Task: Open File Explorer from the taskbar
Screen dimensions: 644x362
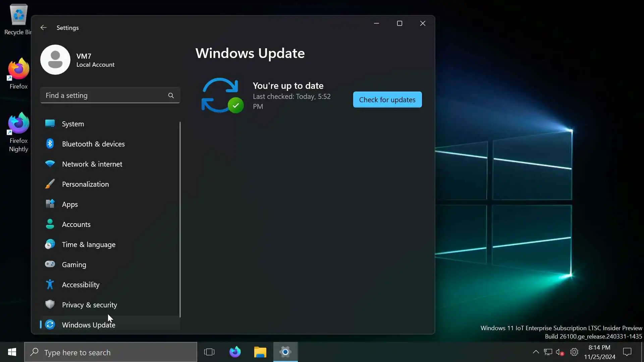Action: (260, 352)
